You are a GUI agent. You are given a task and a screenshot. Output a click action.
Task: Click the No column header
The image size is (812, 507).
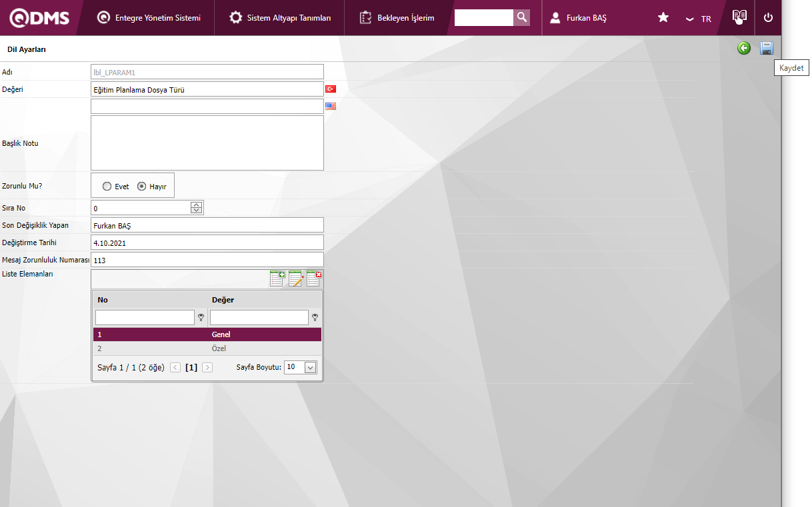click(103, 300)
